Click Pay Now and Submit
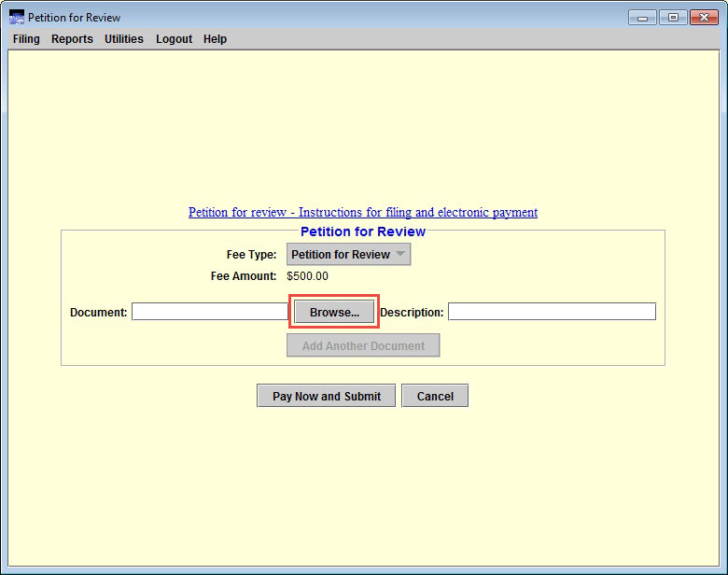This screenshot has width=728, height=575. click(x=326, y=396)
